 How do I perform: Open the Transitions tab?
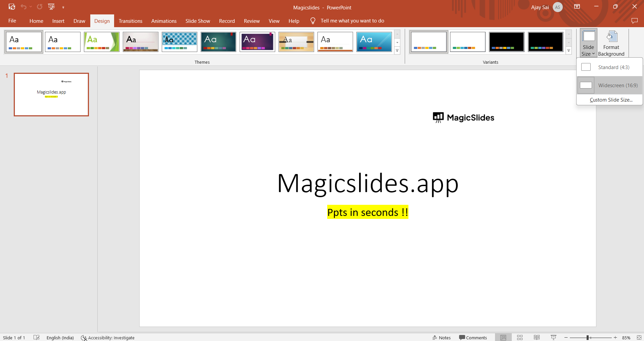pos(130,21)
